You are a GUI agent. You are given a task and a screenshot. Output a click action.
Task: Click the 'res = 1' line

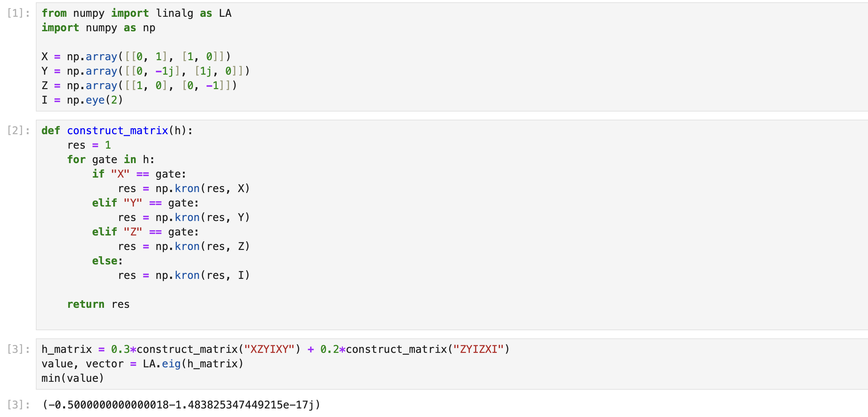pyautogui.click(x=89, y=145)
